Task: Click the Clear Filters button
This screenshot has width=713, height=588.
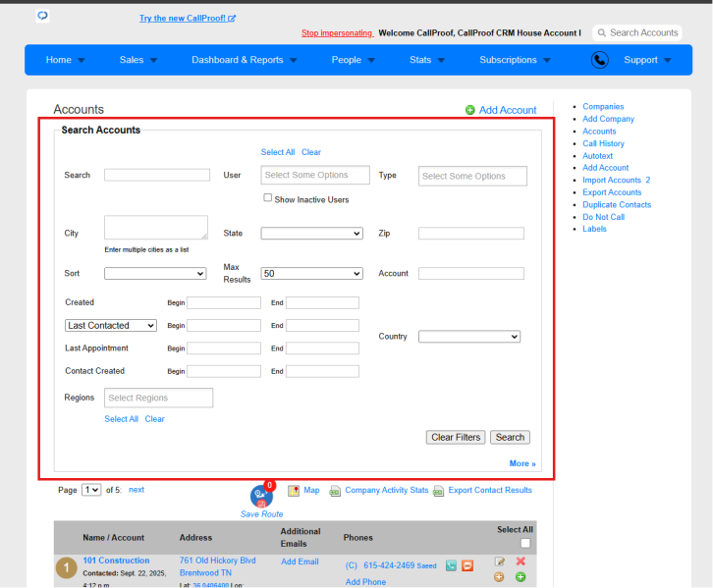Action: pos(456,438)
